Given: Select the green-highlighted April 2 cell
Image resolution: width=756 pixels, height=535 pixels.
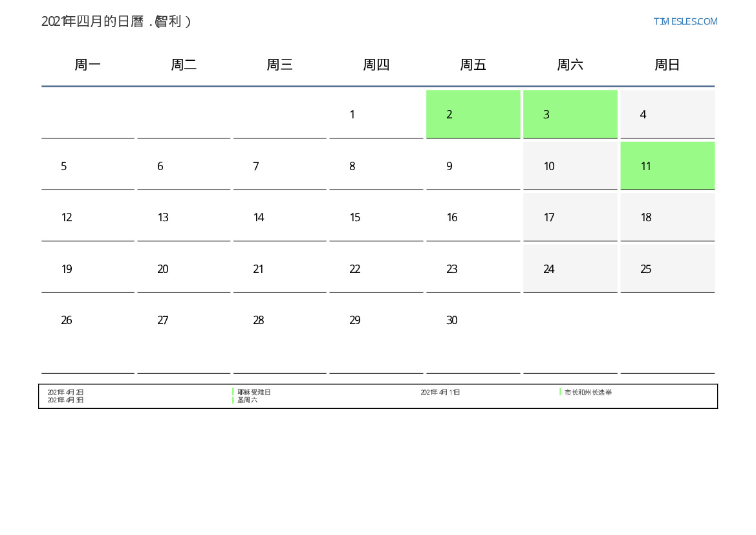Looking at the screenshot, I should [x=473, y=114].
